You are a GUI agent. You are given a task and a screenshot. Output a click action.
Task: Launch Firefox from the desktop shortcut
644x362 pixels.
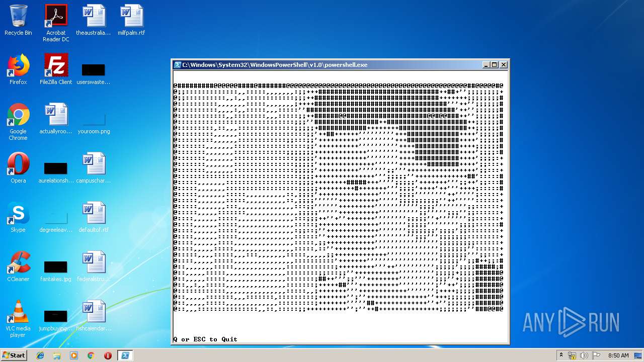tap(18, 69)
